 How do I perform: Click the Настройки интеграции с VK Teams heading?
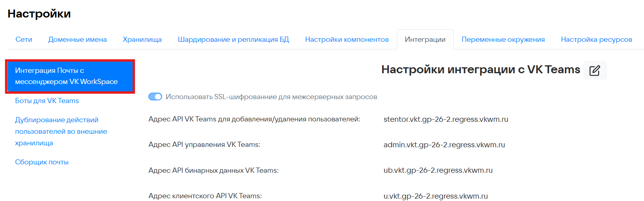[x=481, y=70]
